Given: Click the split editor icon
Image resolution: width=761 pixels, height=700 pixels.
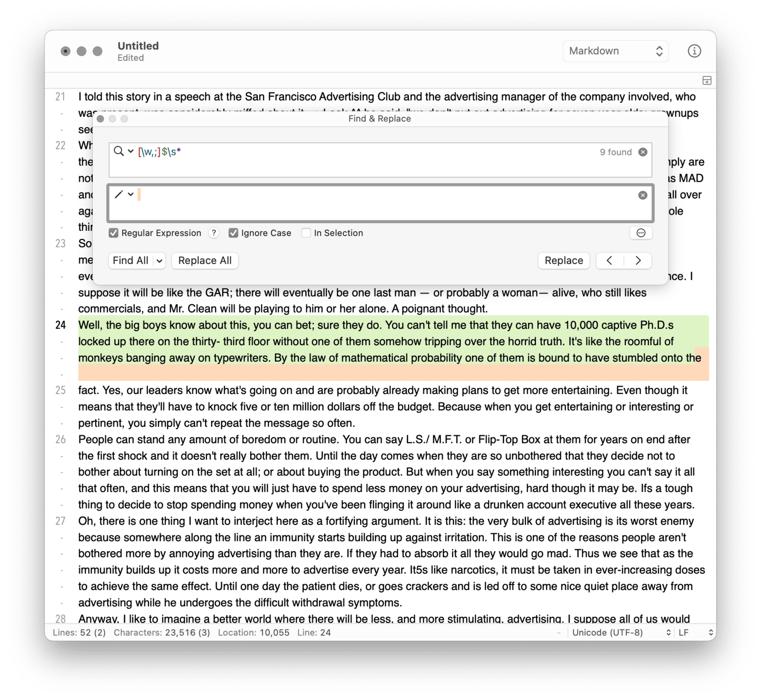Looking at the screenshot, I should point(707,80).
